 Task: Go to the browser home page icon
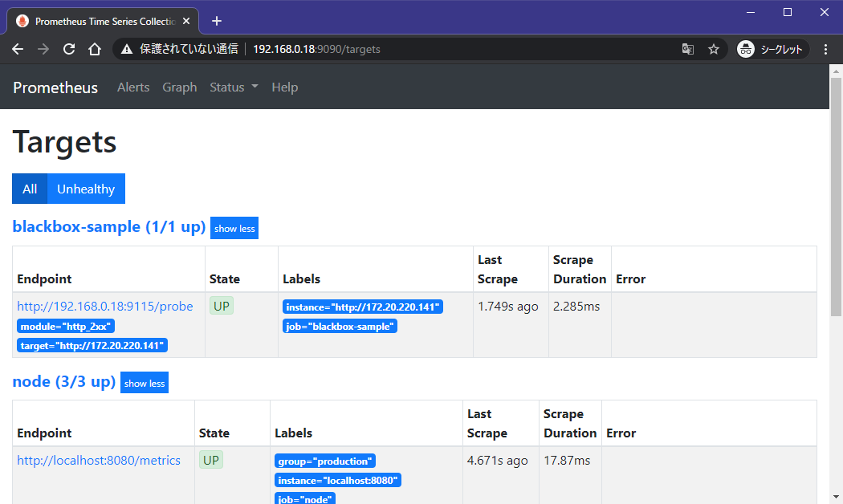point(95,50)
